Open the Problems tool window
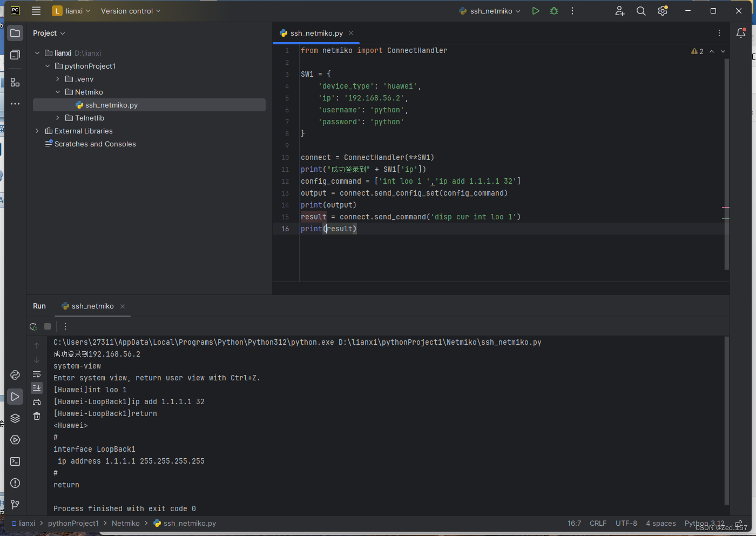Viewport: 756px width, 536px height. click(x=15, y=483)
